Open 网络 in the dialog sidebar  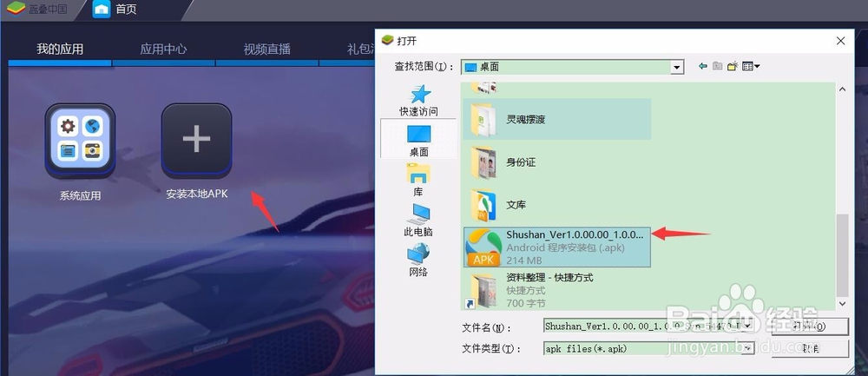click(x=418, y=260)
